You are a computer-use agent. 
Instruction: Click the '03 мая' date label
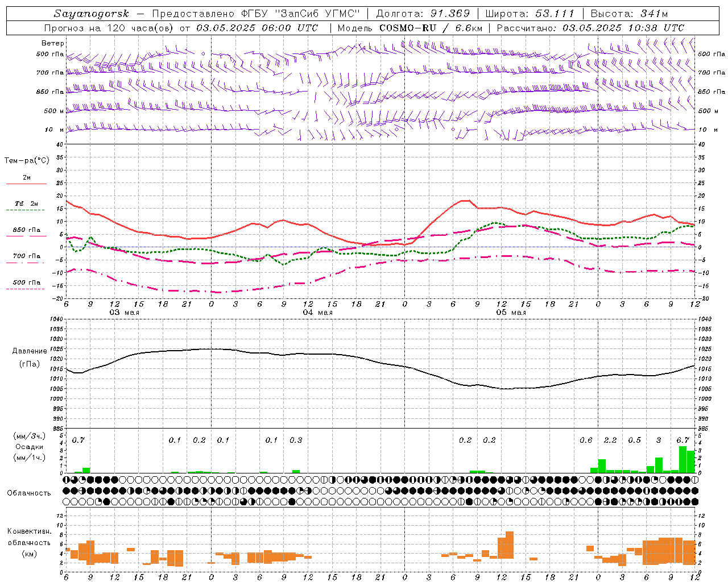pos(125,313)
